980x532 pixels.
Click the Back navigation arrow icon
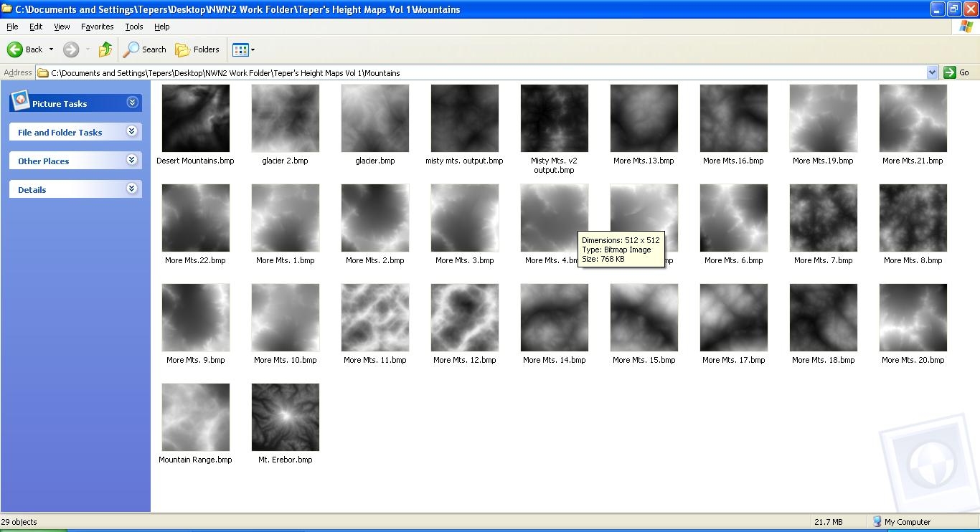15,49
